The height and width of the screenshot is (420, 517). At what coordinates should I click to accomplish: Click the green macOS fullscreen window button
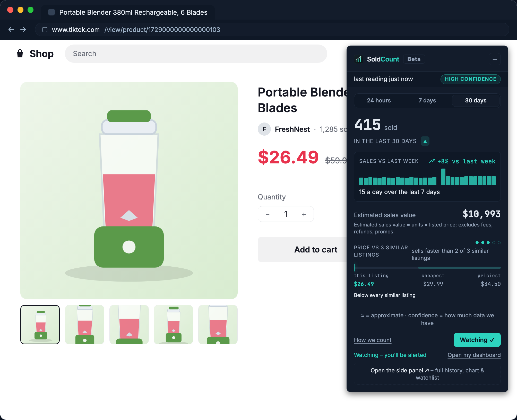coord(30,10)
